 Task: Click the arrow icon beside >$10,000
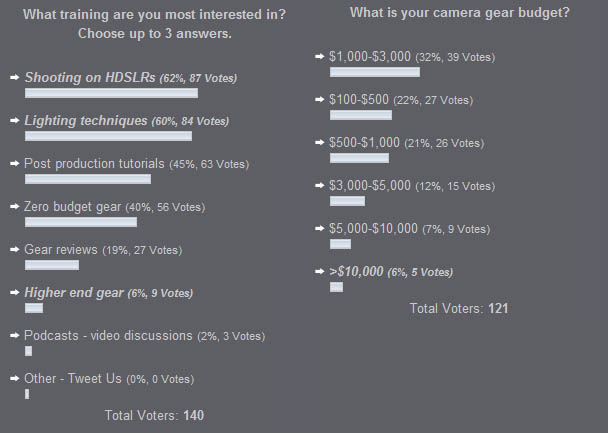coord(320,272)
